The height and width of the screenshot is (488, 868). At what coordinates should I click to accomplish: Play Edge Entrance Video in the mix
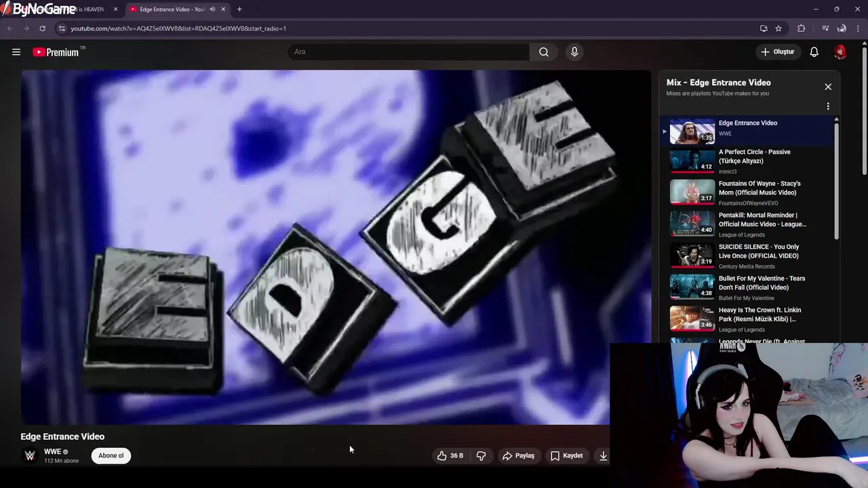pos(748,131)
